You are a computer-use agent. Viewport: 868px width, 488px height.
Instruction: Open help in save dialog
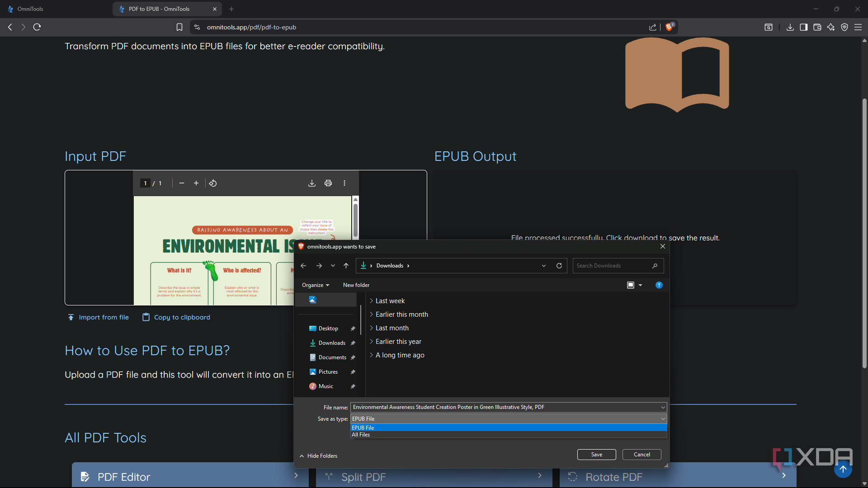tap(659, 285)
